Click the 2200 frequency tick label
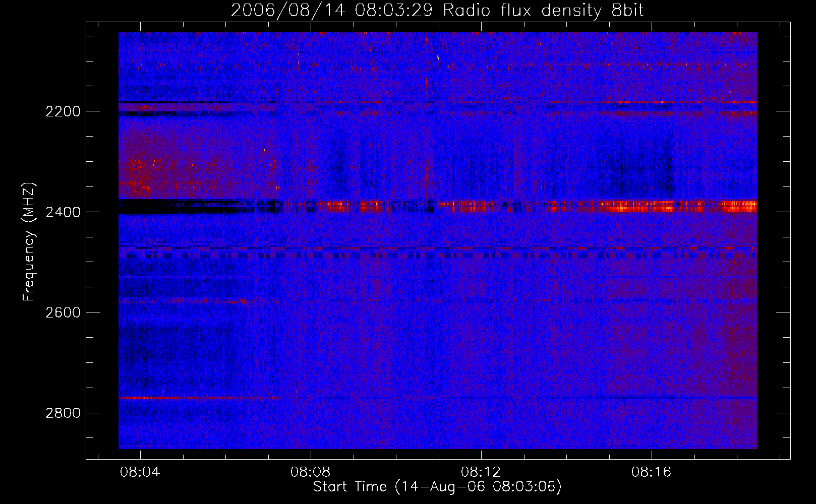This screenshot has width=816, height=504. 63,111
